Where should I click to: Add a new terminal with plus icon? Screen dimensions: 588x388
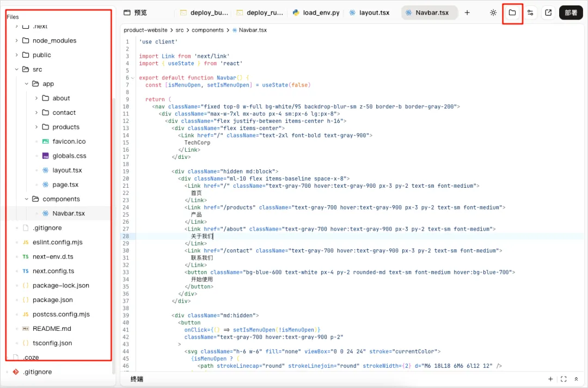click(550, 379)
